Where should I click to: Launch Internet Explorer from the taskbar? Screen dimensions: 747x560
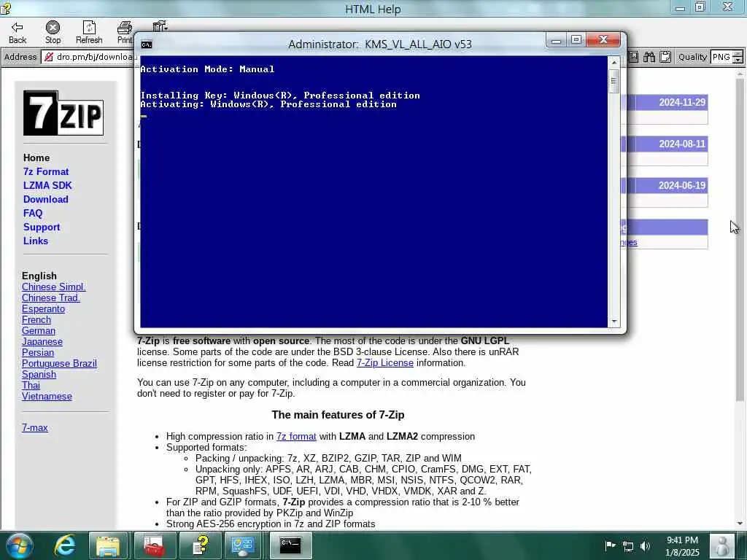65,545
